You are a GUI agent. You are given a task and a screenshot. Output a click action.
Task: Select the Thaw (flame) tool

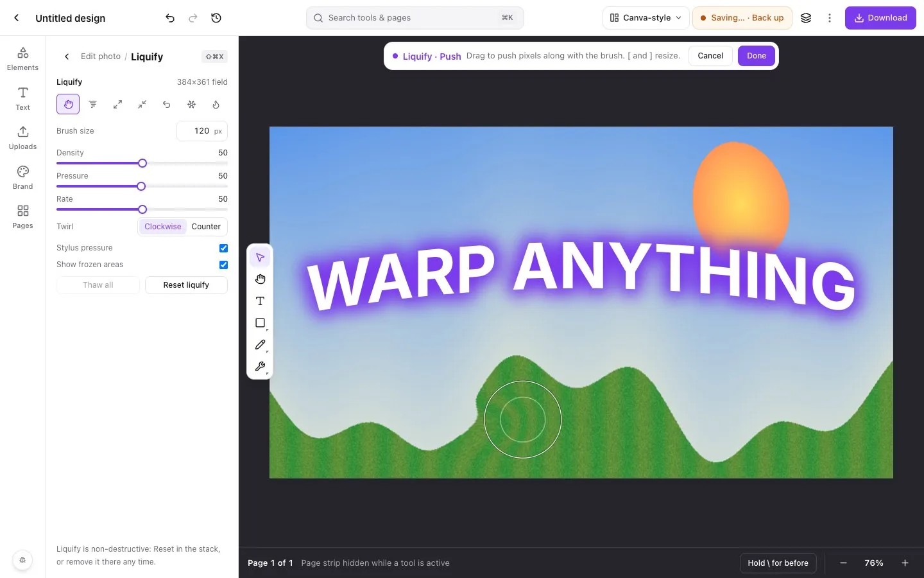point(216,104)
